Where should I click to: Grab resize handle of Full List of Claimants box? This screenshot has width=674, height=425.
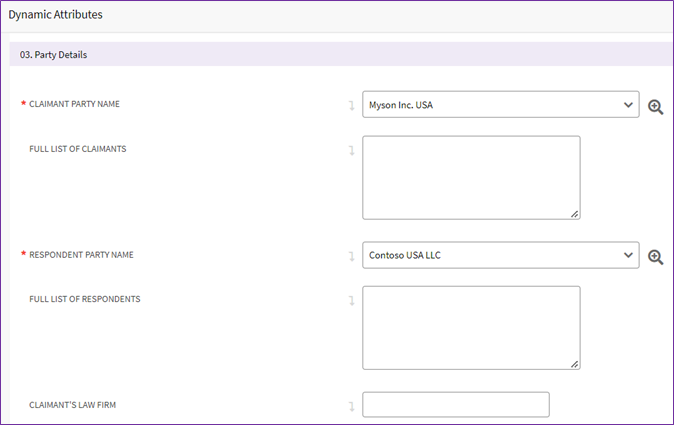(575, 213)
